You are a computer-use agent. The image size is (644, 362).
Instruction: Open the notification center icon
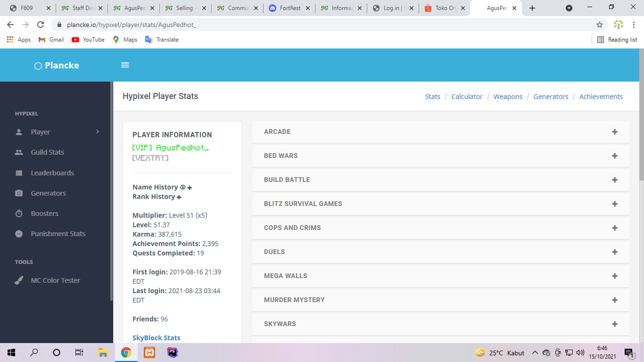(x=629, y=352)
